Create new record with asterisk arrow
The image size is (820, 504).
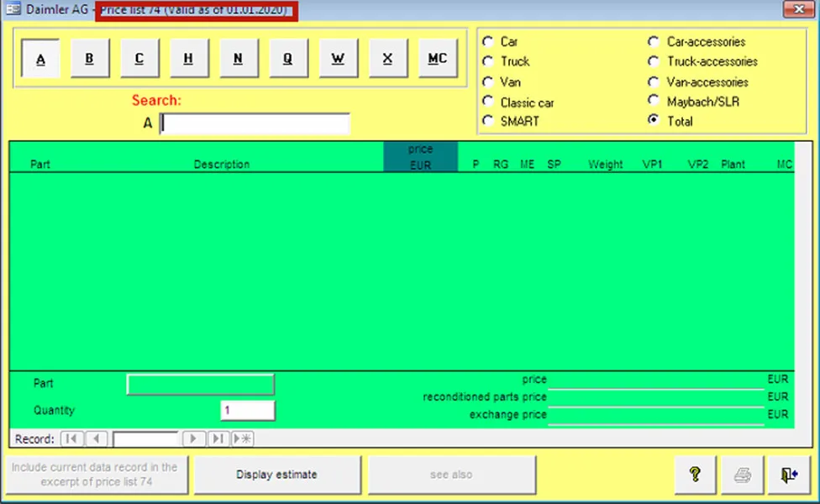(x=242, y=438)
